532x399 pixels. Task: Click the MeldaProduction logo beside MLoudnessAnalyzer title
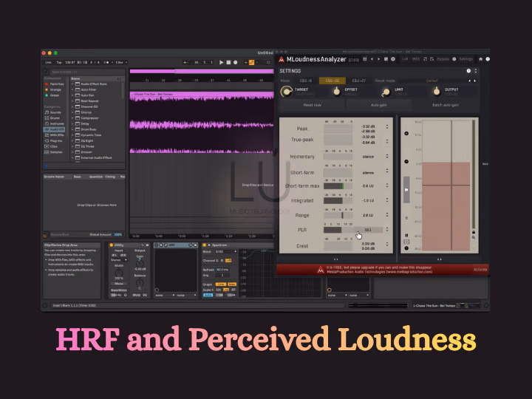coord(282,59)
